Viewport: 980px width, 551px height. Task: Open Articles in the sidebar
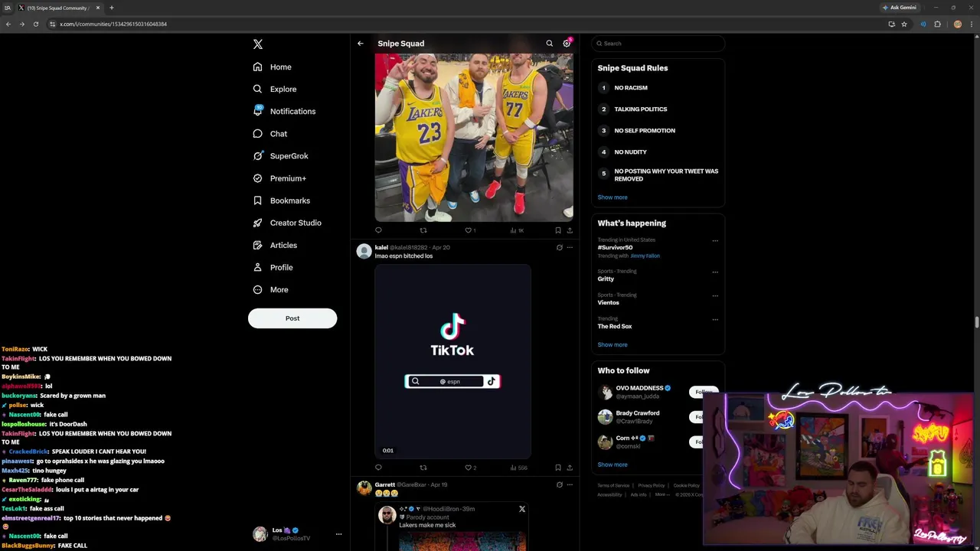tap(274, 246)
